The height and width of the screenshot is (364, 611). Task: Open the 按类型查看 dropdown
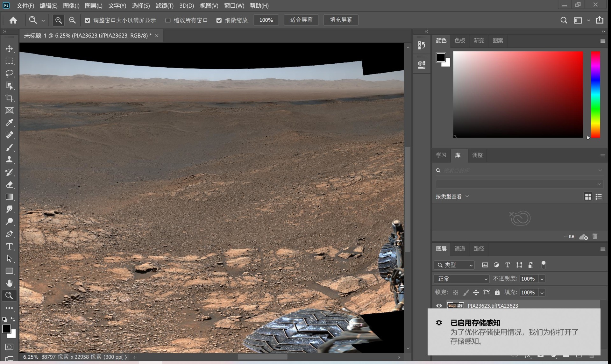click(x=452, y=196)
